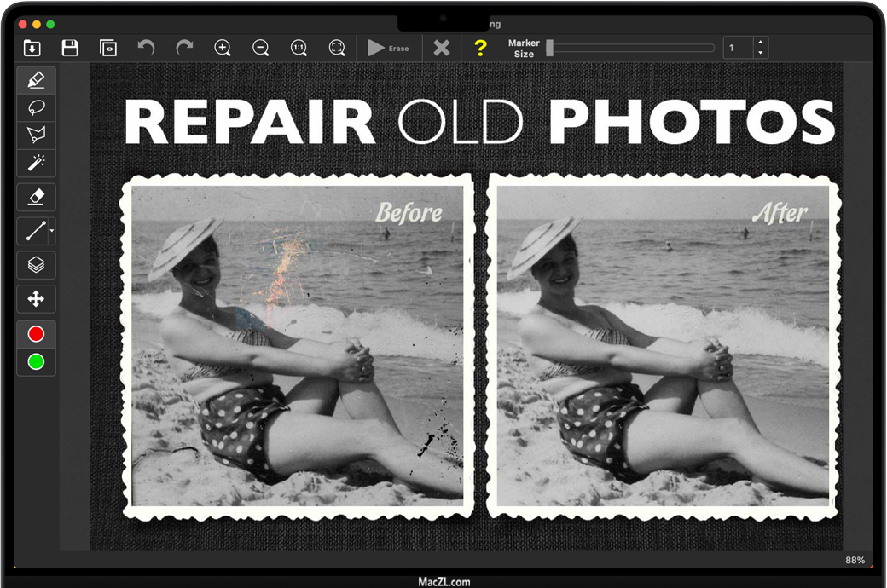887x588 pixels.
Task: Open the Layers tool
Action: pyautogui.click(x=36, y=264)
